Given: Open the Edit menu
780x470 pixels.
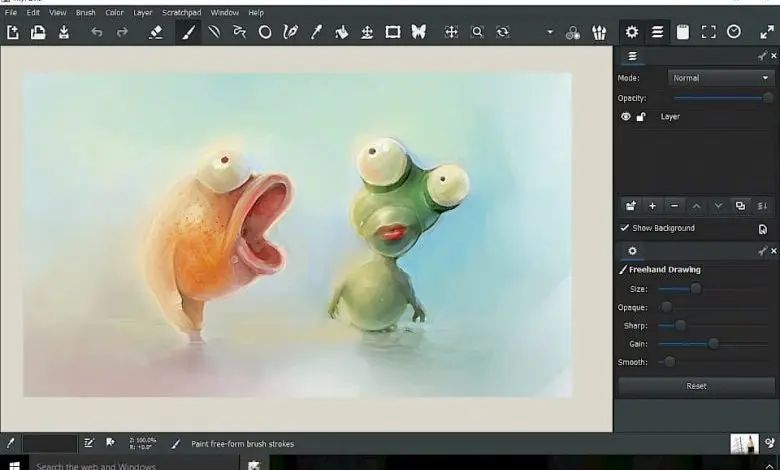Looking at the screenshot, I should [33, 12].
